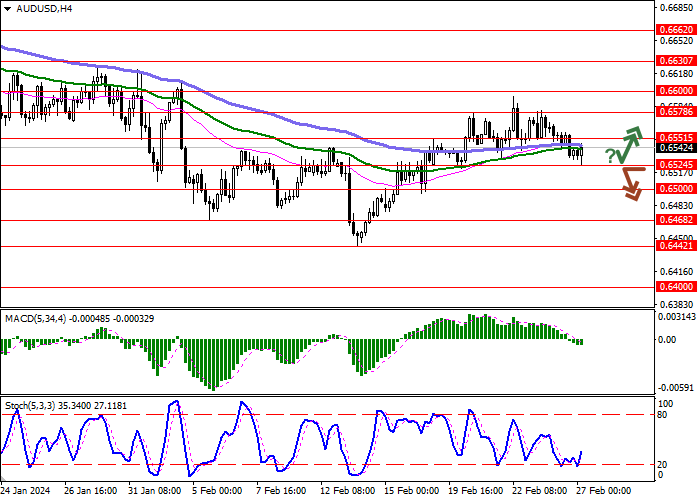
Task: Click the AUDUSD,H4 symbol title
Action: (44, 8)
